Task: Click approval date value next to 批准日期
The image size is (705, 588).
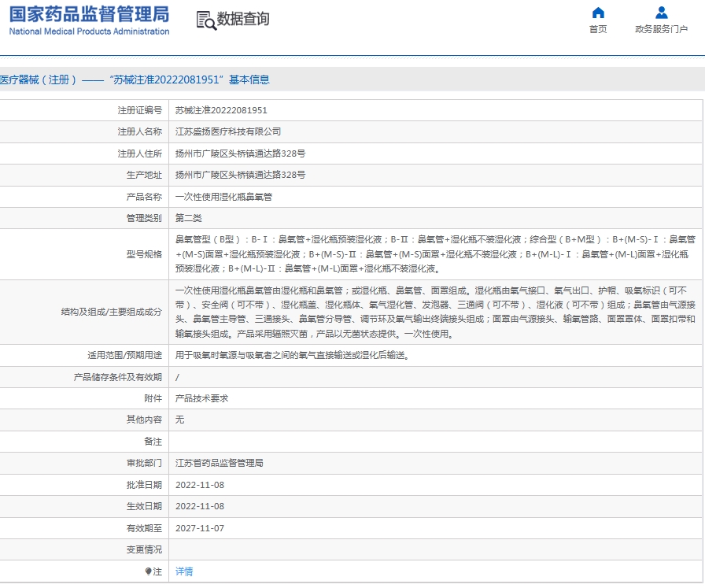Action: pyautogui.click(x=200, y=485)
